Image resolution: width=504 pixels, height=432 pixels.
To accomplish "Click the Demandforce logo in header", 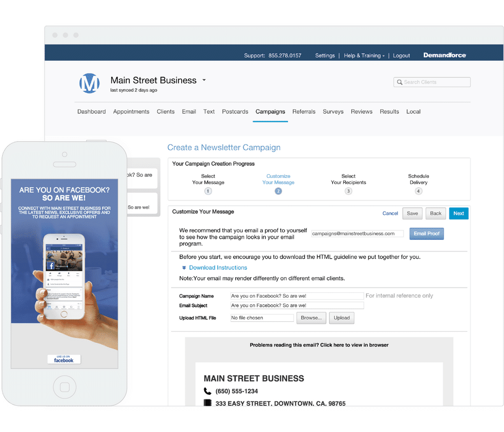I will click(x=445, y=55).
